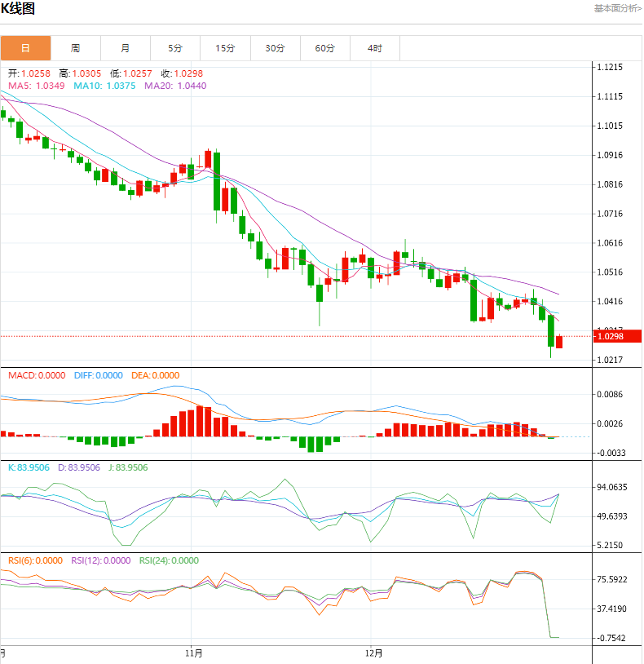Click the 49.6393 KDJ axis label

coord(612,516)
